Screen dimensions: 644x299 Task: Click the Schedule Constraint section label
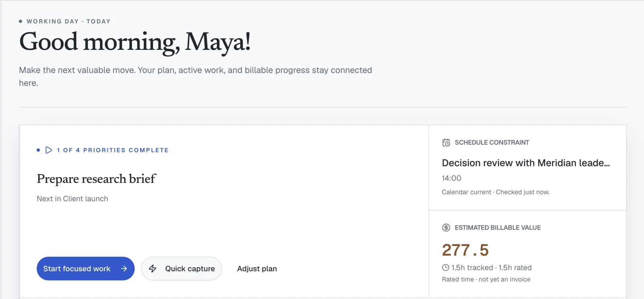point(492,143)
